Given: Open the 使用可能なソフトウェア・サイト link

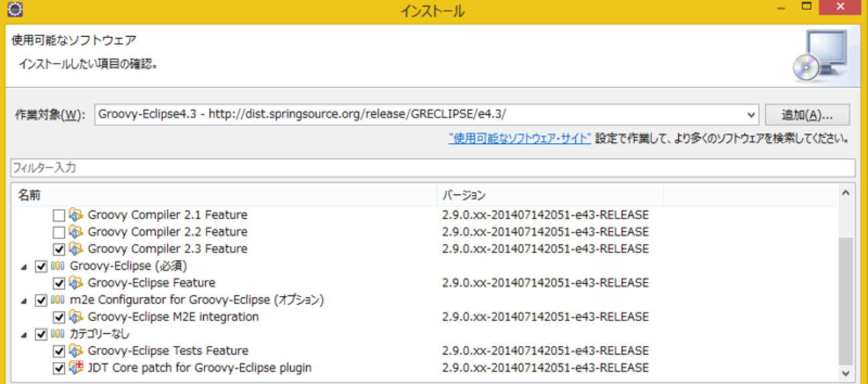Looking at the screenshot, I should coord(520,139).
